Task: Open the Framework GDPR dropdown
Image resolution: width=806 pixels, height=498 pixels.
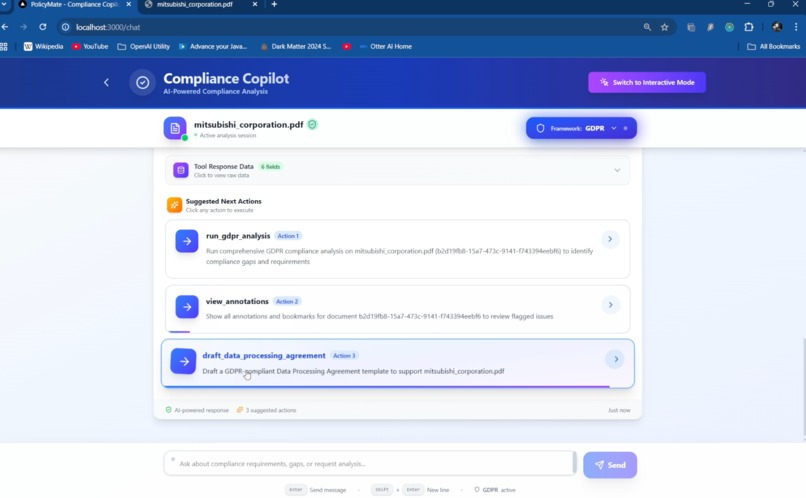Action: pyautogui.click(x=581, y=128)
